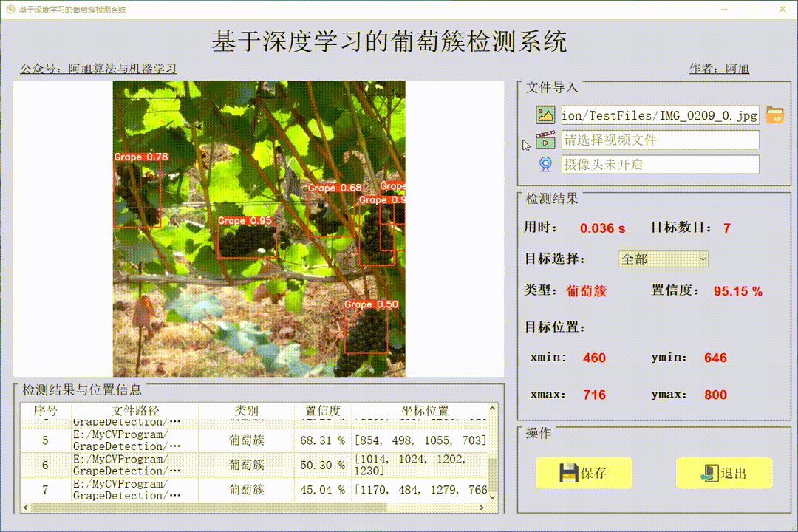Click the 保存 save button
The image size is (798, 532).
pos(584,473)
